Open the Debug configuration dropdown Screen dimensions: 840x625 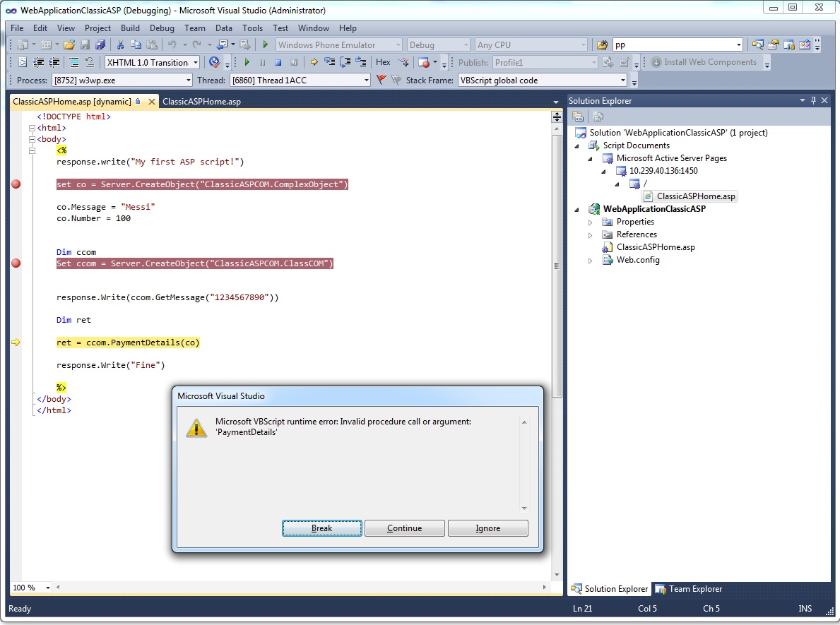(466, 45)
